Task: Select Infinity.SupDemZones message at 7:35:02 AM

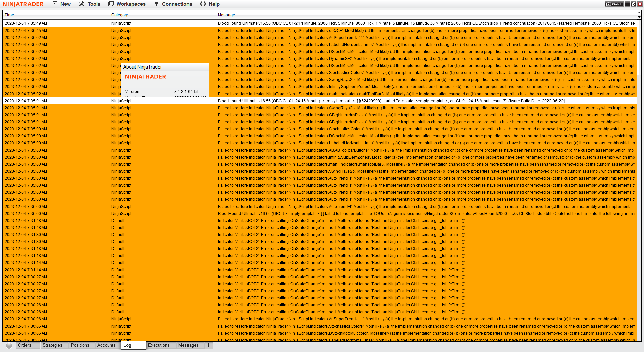Action: pos(426,87)
